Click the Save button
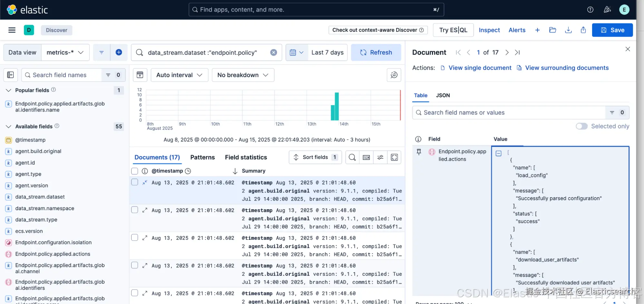The width and height of the screenshot is (644, 304). pos(612,30)
